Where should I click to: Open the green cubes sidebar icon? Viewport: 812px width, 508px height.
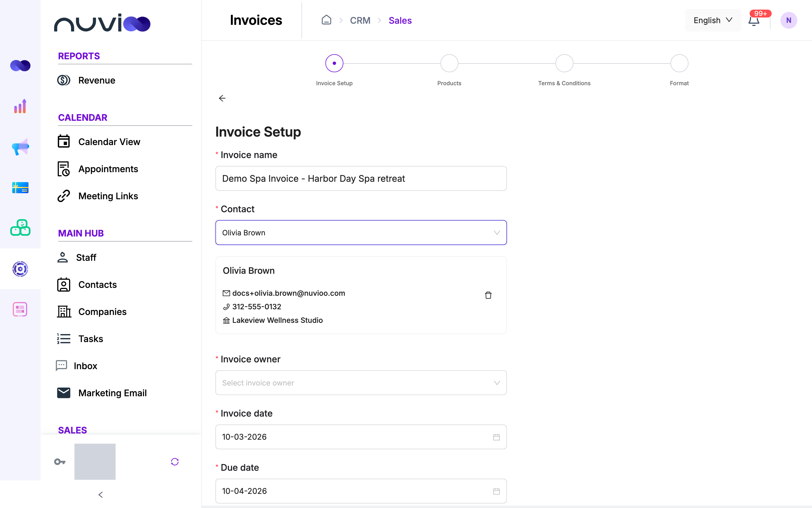point(20,228)
